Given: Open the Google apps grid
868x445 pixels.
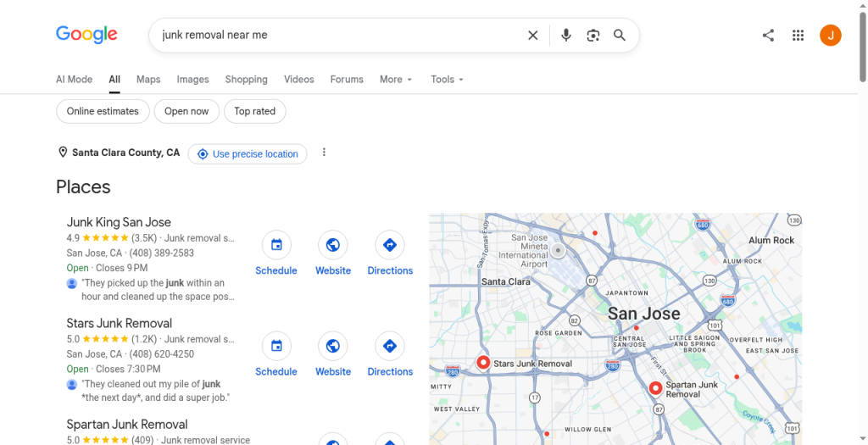Looking at the screenshot, I should pos(798,36).
